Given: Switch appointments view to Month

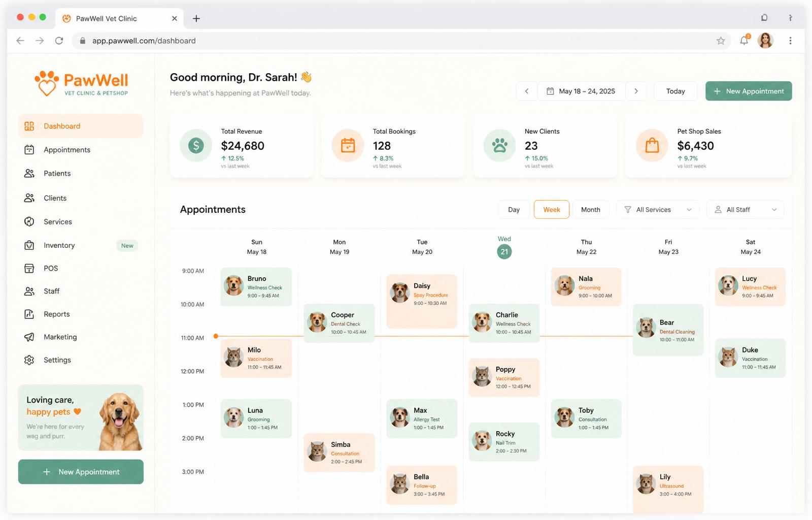Looking at the screenshot, I should [591, 210].
